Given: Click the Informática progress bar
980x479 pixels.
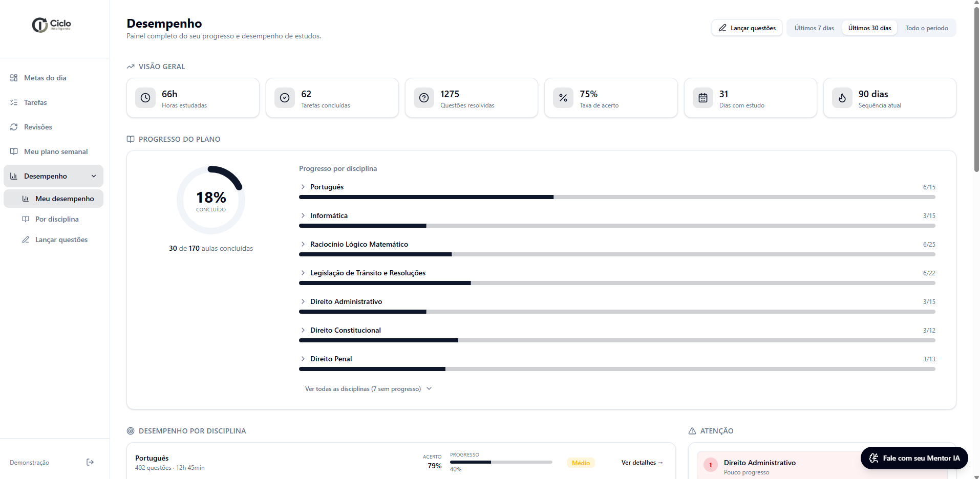Looking at the screenshot, I should [617, 226].
